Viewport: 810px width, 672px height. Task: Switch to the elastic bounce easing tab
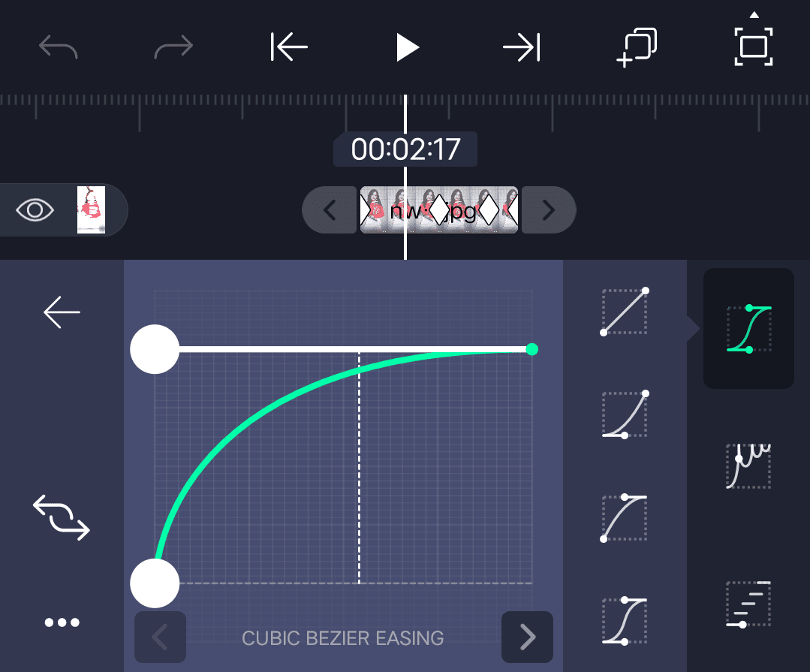point(748,466)
